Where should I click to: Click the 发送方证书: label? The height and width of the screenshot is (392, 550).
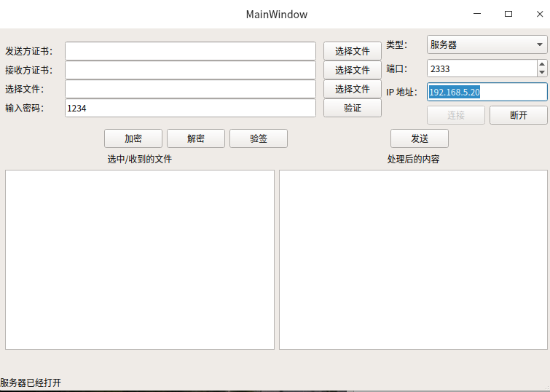click(x=28, y=51)
